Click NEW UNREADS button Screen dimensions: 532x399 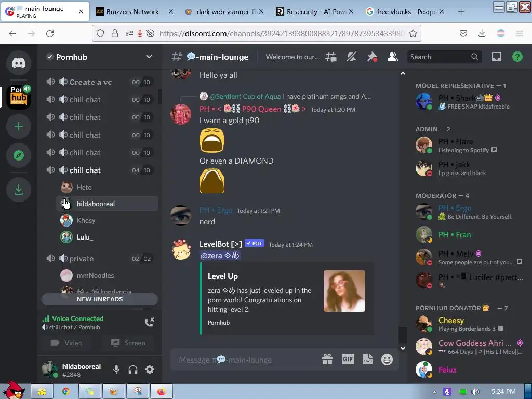100,299
